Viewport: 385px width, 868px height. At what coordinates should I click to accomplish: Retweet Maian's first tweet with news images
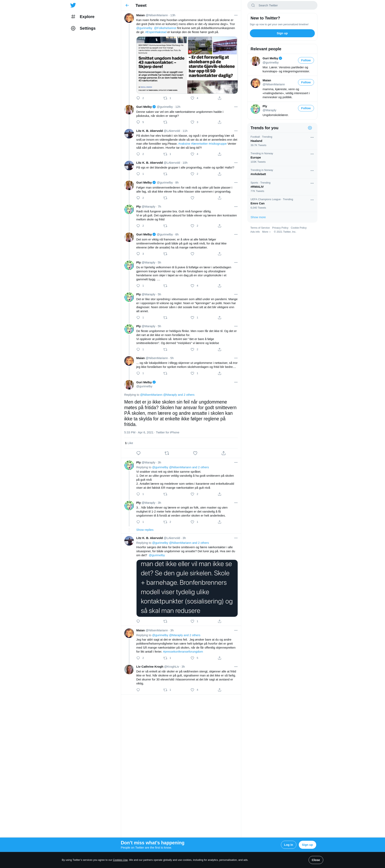click(165, 98)
